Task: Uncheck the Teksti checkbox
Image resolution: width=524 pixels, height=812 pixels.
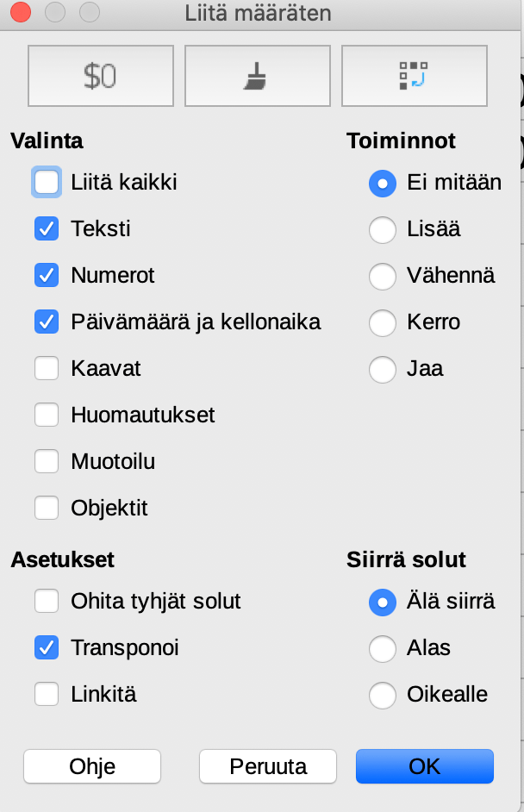Action: (47, 229)
